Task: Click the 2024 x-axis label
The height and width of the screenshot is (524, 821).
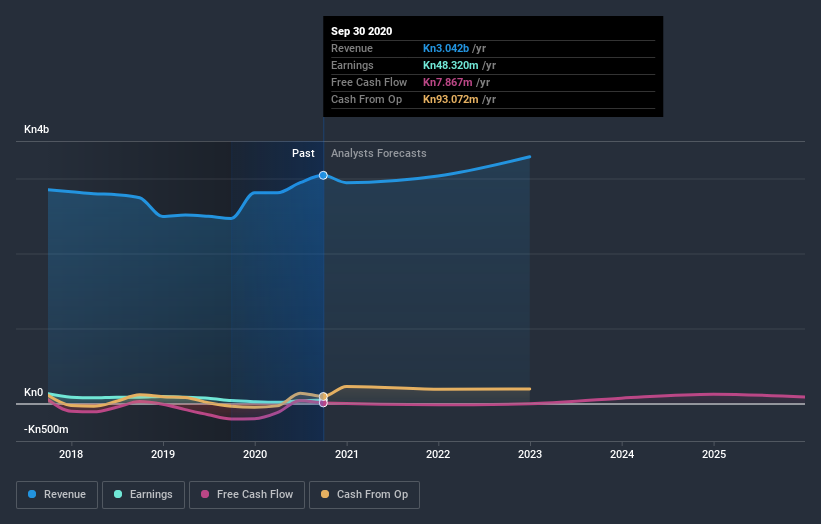Action: click(x=622, y=454)
